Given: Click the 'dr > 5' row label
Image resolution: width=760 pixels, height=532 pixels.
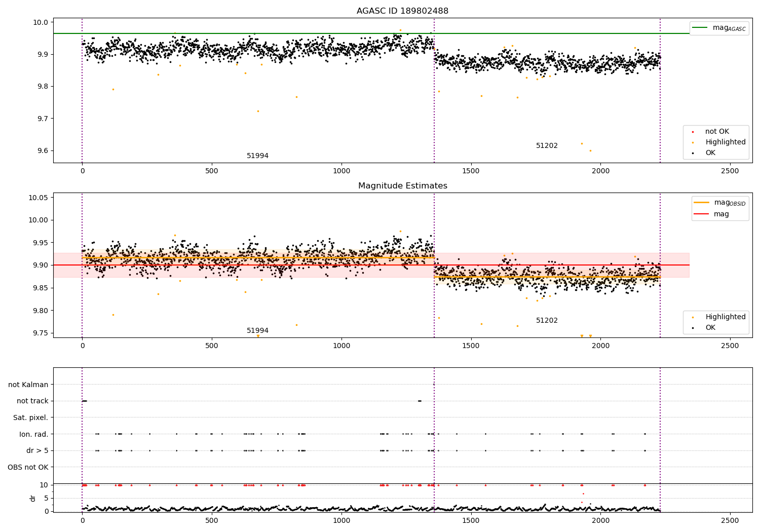Looking at the screenshot, I should pyautogui.click(x=37, y=451).
